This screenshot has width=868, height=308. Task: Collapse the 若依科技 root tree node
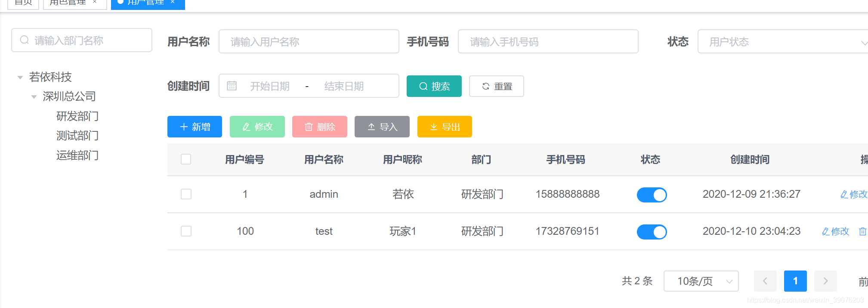tap(20, 78)
